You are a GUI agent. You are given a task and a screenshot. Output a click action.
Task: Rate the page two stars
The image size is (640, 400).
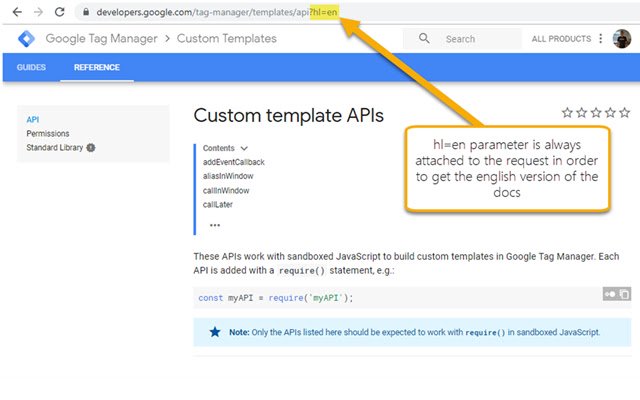(582, 112)
